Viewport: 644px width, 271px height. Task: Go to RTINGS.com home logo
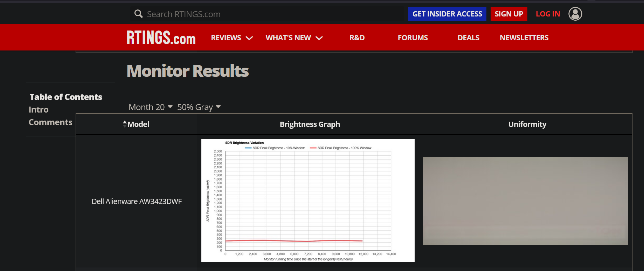161,38
